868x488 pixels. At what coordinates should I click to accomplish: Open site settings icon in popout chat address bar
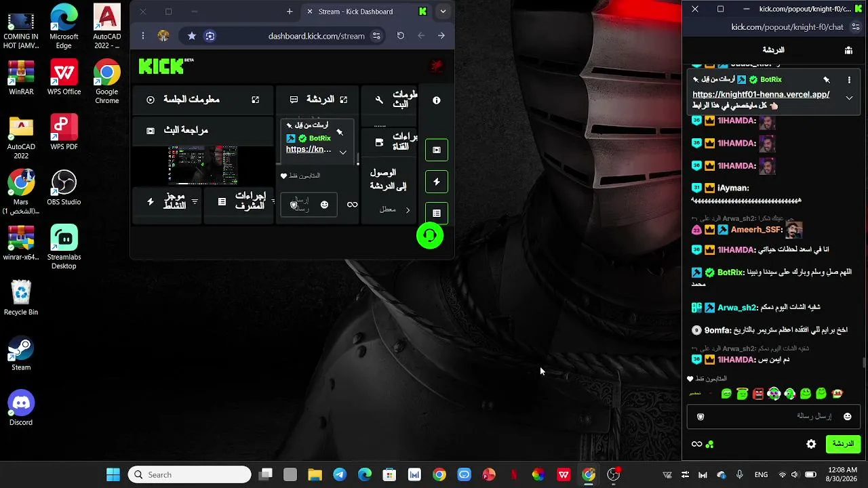[x=856, y=27]
